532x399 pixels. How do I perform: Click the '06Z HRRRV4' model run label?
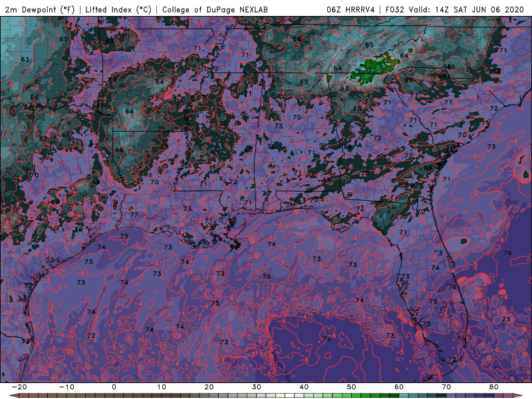pos(350,9)
